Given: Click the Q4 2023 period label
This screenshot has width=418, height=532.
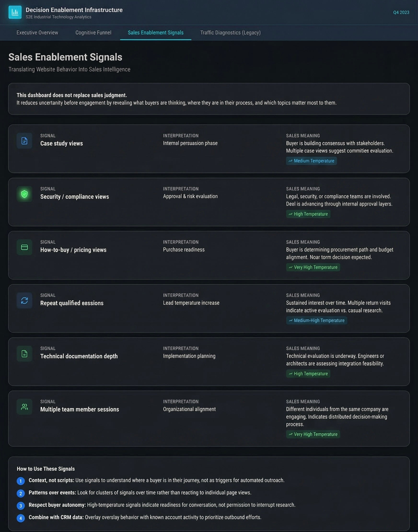Looking at the screenshot, I should tap(401, 12).
